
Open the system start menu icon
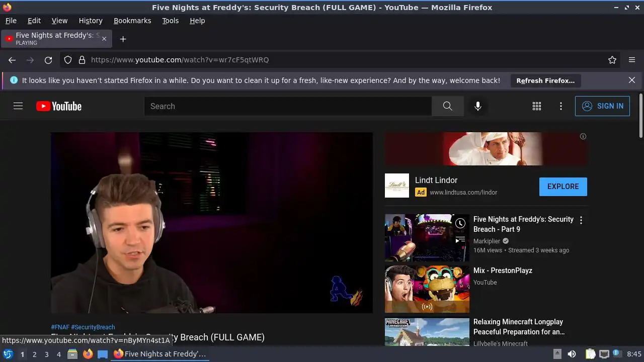click(x=8, y=354)
